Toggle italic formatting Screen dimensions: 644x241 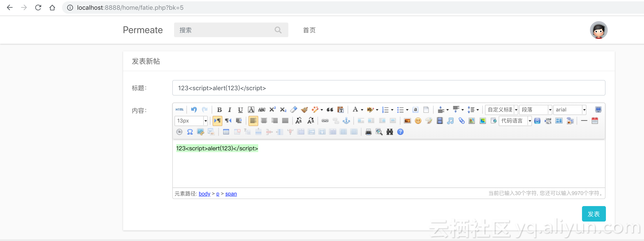229,110
